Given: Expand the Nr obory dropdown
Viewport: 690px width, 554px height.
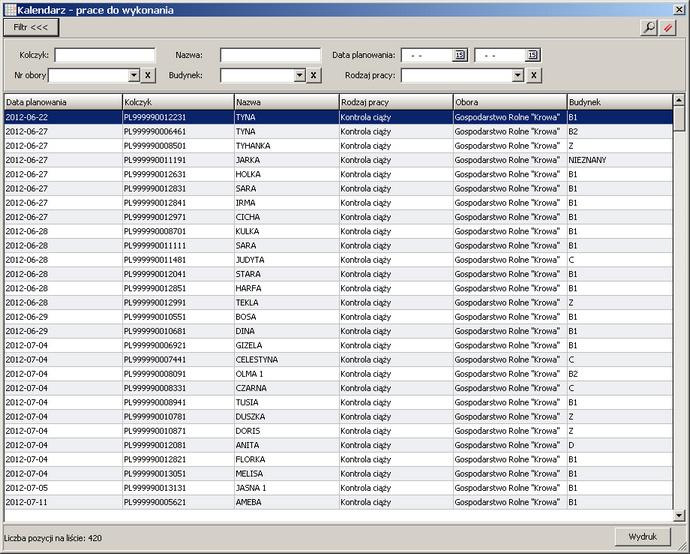Looking at the screenshot, I should 134,75.
